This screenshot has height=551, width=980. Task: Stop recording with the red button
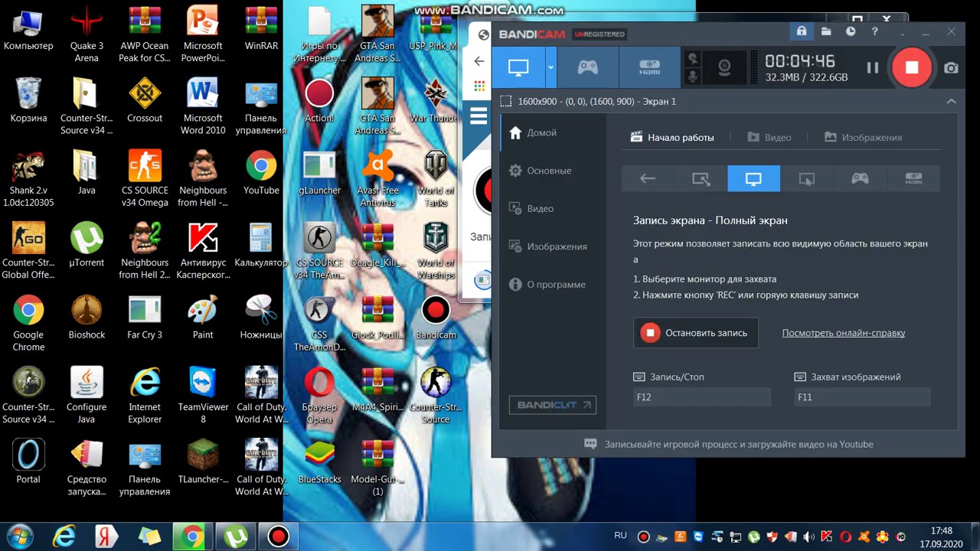coord(911,67)
